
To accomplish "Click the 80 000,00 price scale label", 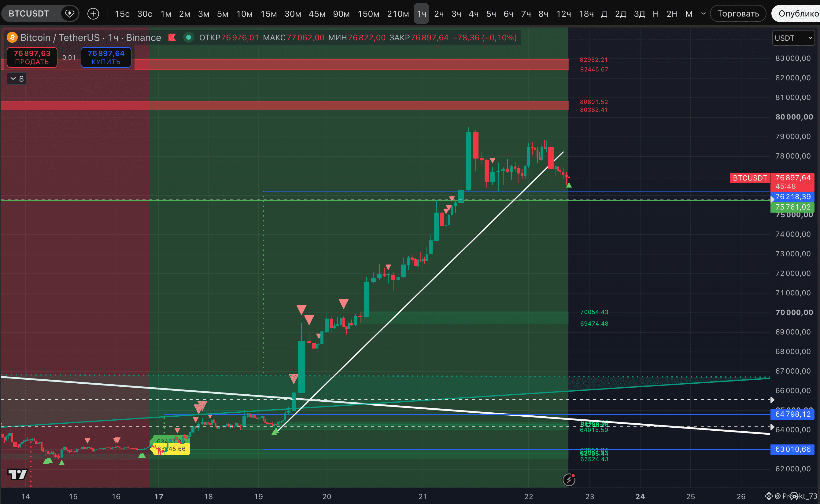I will click(x=794, y=117).
